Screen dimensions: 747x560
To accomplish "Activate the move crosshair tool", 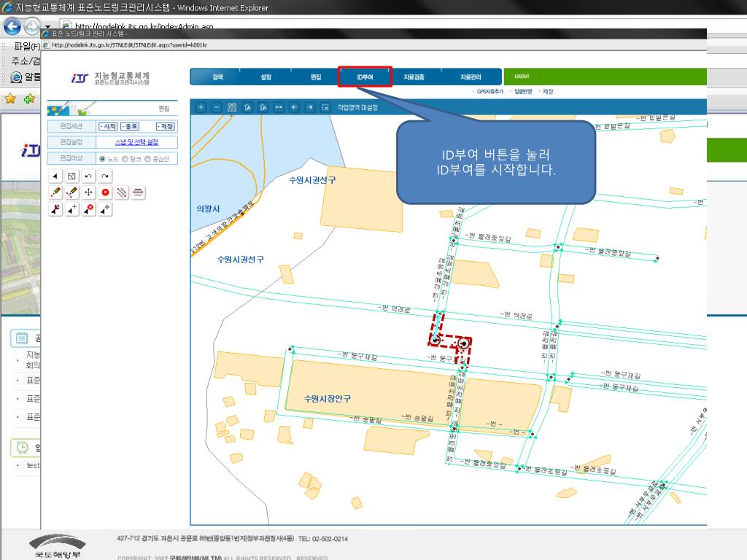I will 88,192.
